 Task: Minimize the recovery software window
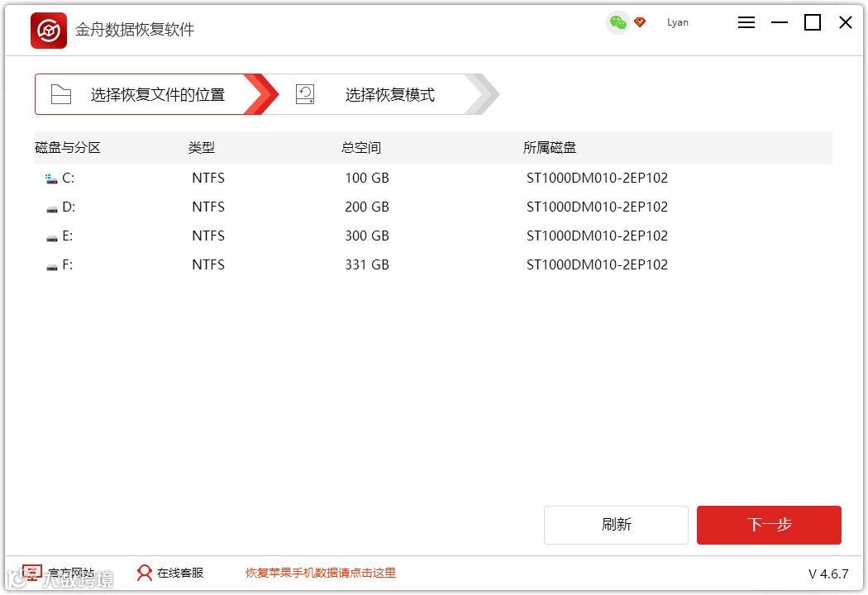(x=780, y=22)
